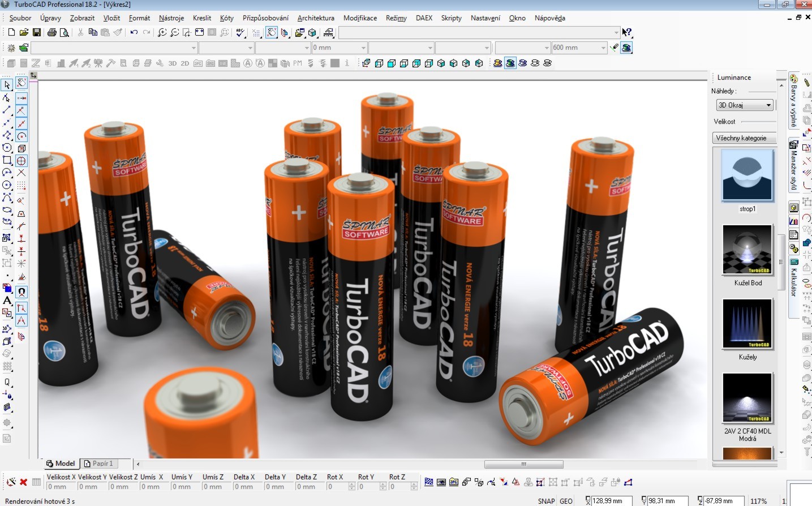The height and width of the screenshot is (506, 812).
Task: Open the Zobrazit menu
Action: [82, 18]
